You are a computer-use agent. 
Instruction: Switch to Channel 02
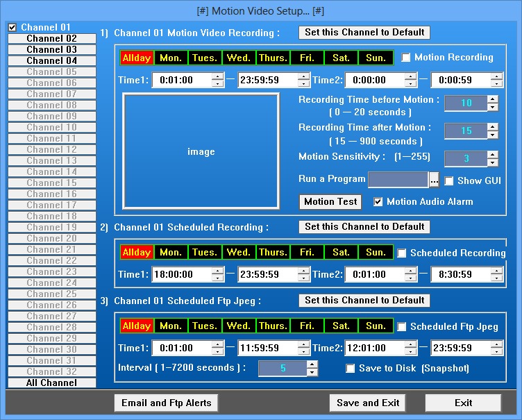click(52, 39)
